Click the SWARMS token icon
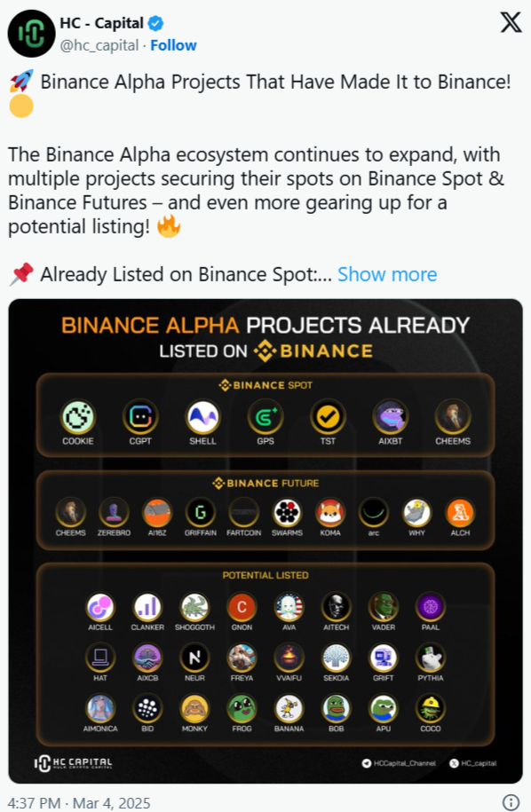Image resolution: width=531 pixels, height=812 pixels. click(x=287, y=513)
